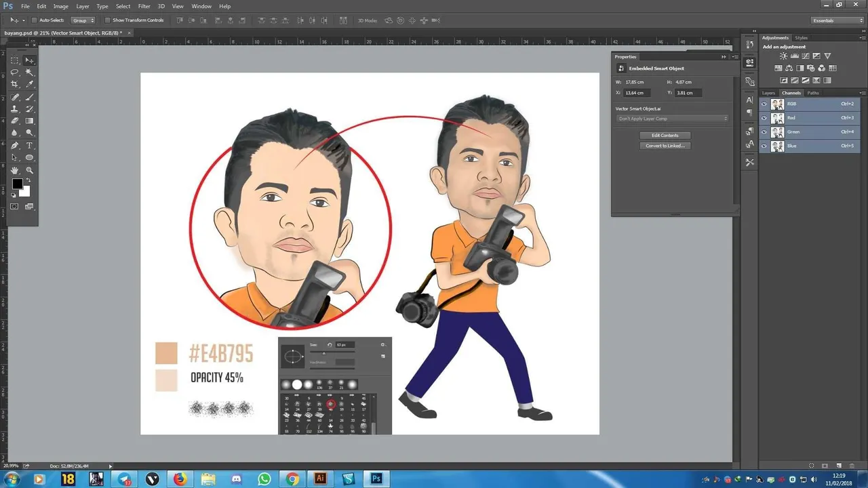Viewport: 868px width, 488px height.
Task: Switch to the Layers tab
Action: coord(768,93)
